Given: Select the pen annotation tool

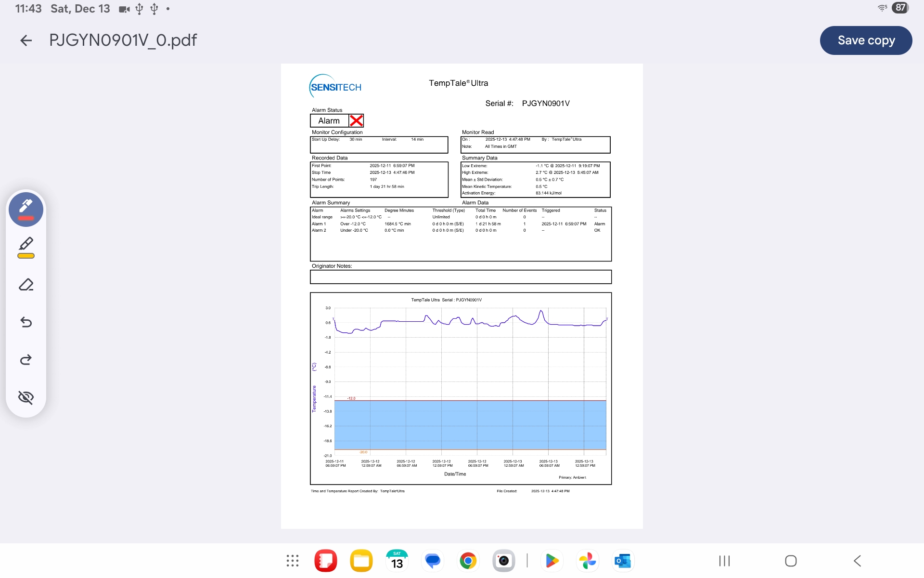Looking at the screenshot, I should tap(26, 206).
